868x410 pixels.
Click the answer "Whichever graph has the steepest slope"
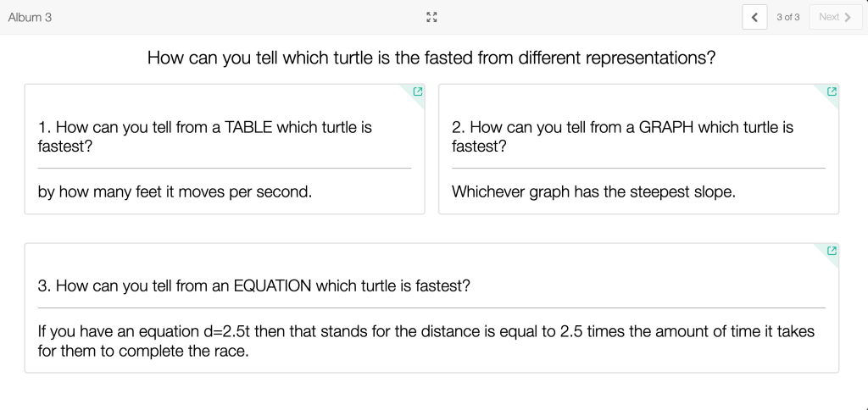tap(593, 191)
